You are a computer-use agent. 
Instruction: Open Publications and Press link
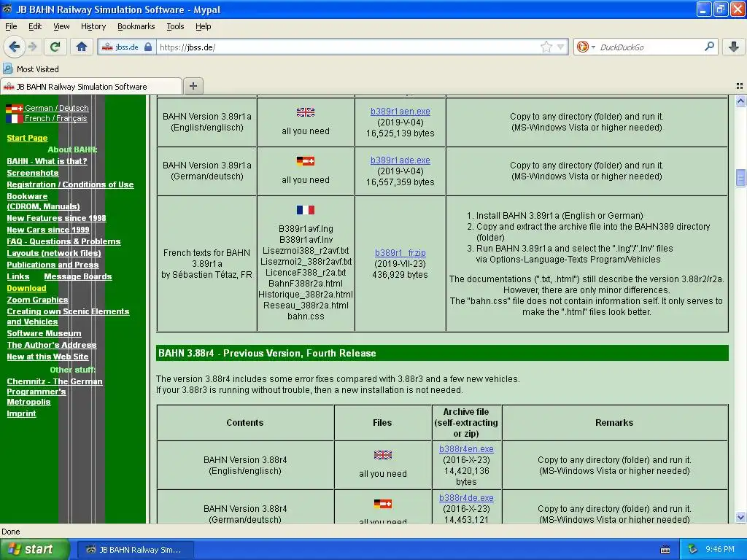53,265
